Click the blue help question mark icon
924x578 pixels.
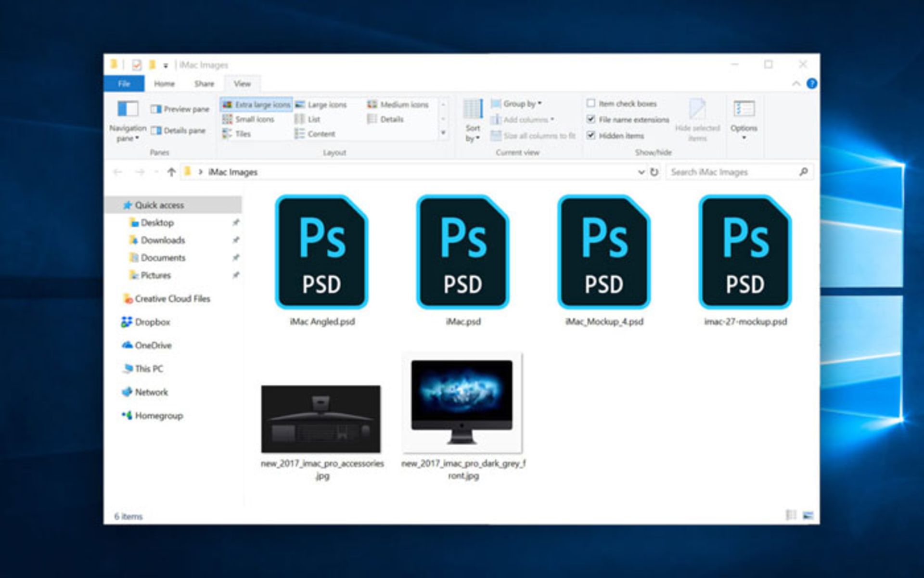[811, 84]
